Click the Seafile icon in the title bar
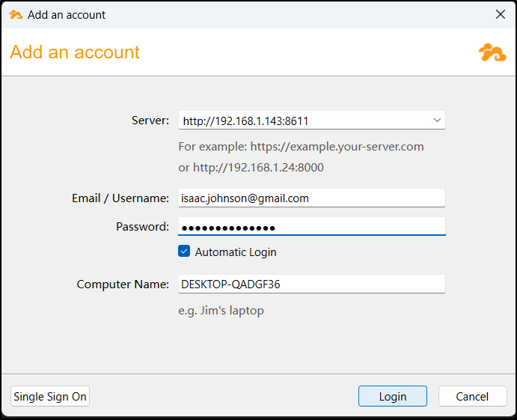Screen dimensions: 517x420 click(16, 14)
